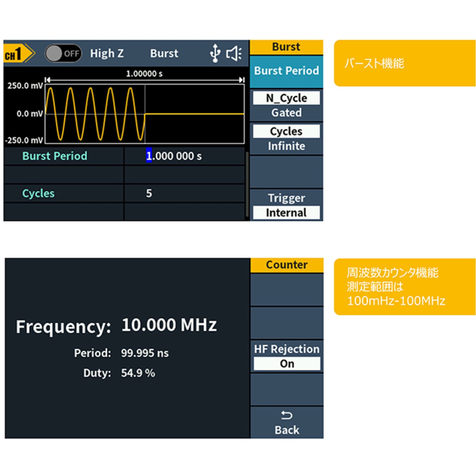The width and height of the screenshot is (476, 476).
Task: Click the parameter list scrollbar
Action: pos(247,184)
